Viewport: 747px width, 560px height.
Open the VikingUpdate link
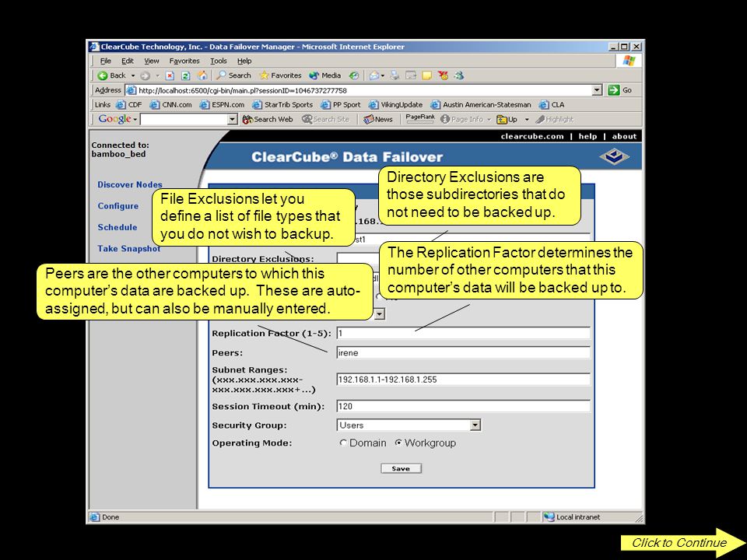[396, 105]
